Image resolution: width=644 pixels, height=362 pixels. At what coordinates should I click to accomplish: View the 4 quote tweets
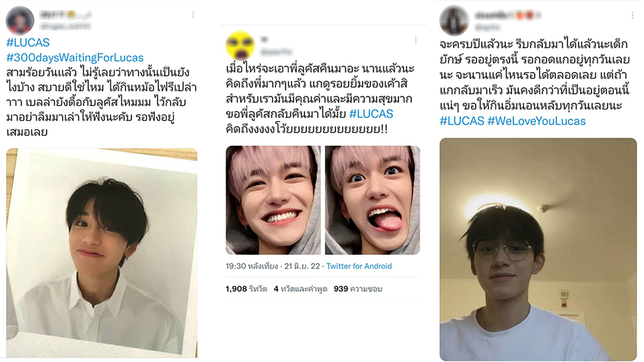pyautogui.click(x=300, y=289)
